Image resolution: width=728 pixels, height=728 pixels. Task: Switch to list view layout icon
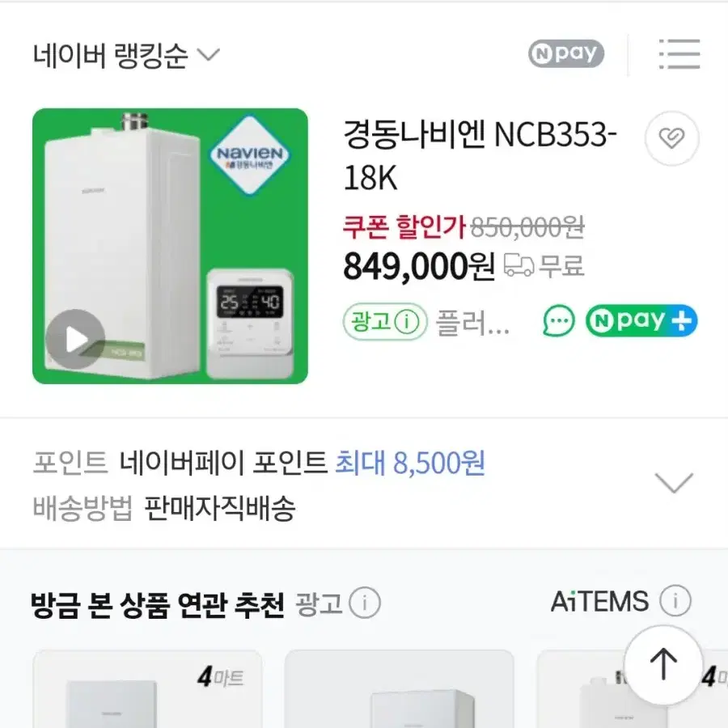click(679, 54)
